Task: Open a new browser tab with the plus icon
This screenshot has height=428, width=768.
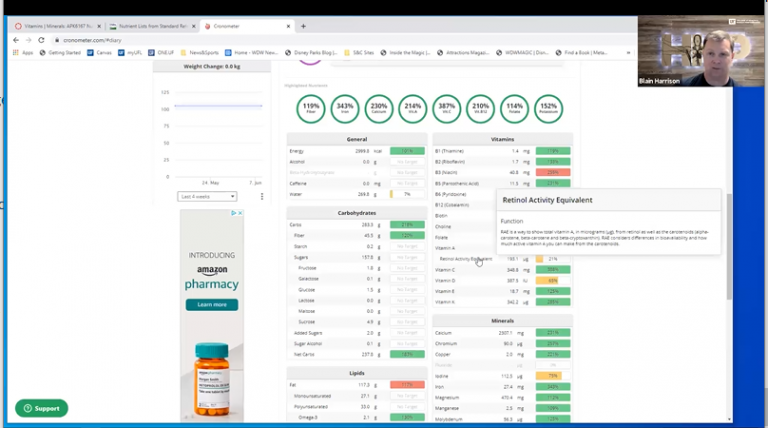Action: 303,26
